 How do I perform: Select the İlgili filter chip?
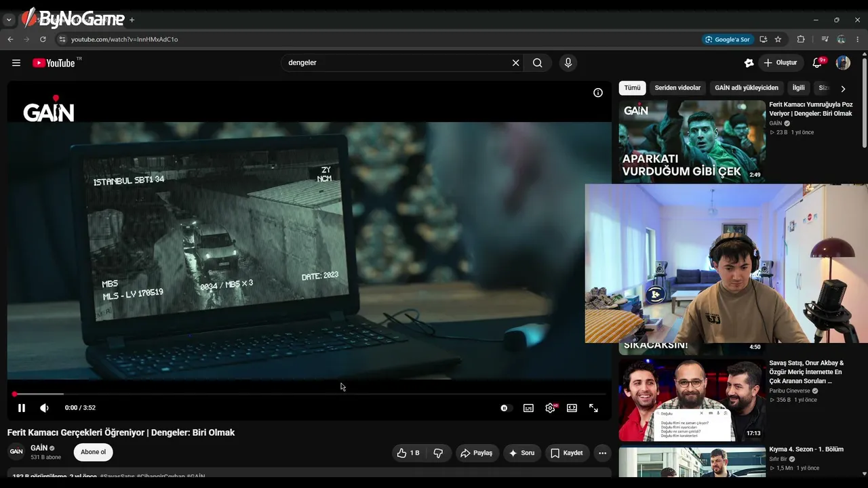[799, 88]
